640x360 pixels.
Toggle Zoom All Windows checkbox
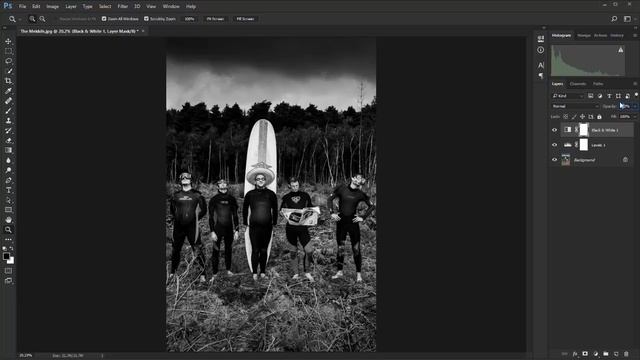tap(104, 19)
